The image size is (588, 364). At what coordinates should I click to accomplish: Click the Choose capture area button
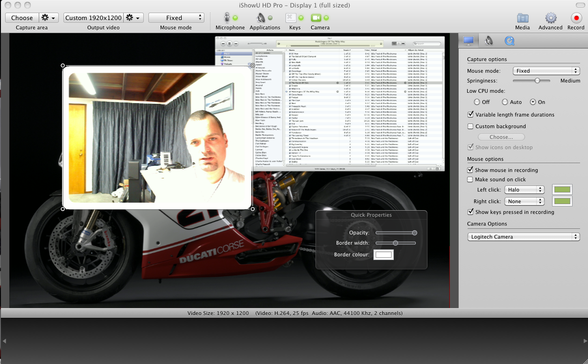(x=22, y=18)
